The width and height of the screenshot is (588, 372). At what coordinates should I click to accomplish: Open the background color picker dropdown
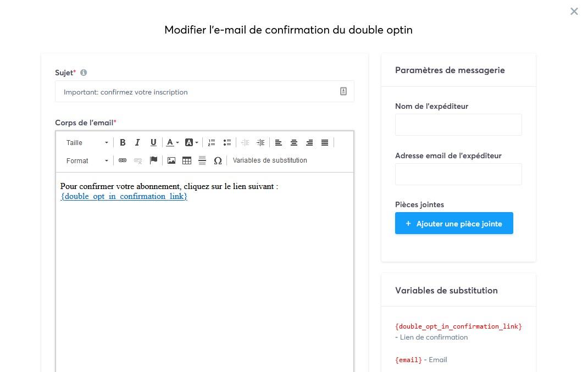coord(191,142)
